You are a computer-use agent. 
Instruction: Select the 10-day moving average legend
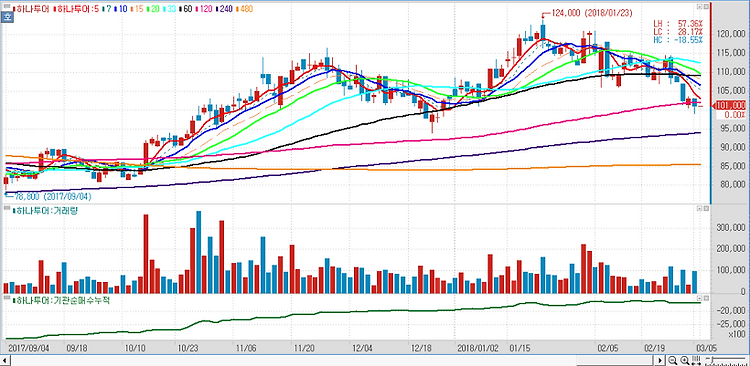pyautogui.click(x=122, y=9)
